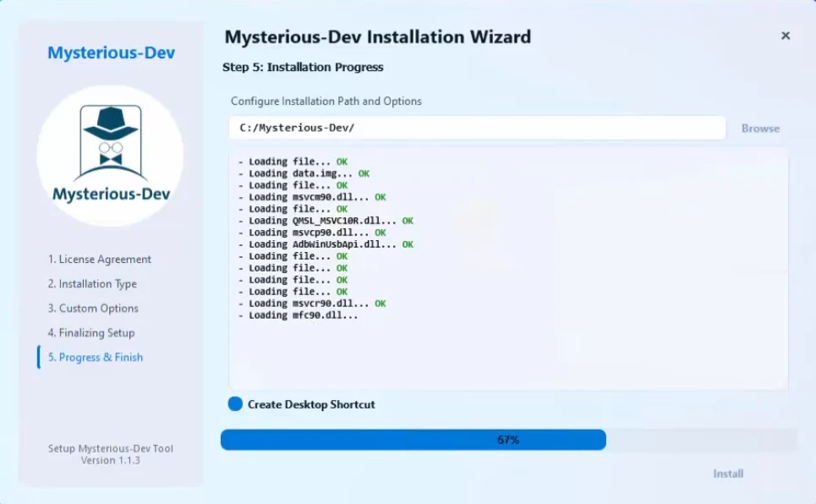The width and height of the screenshot is (816, 504).
Task: Click the Mysterious-Dev title in the sidebar
Action: pyautogui.click(x=110, y=52)
